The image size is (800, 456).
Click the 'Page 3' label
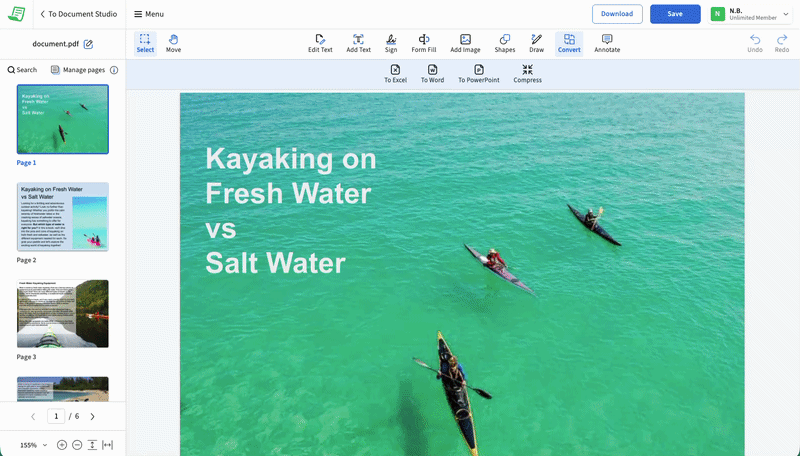pos(27,357)
